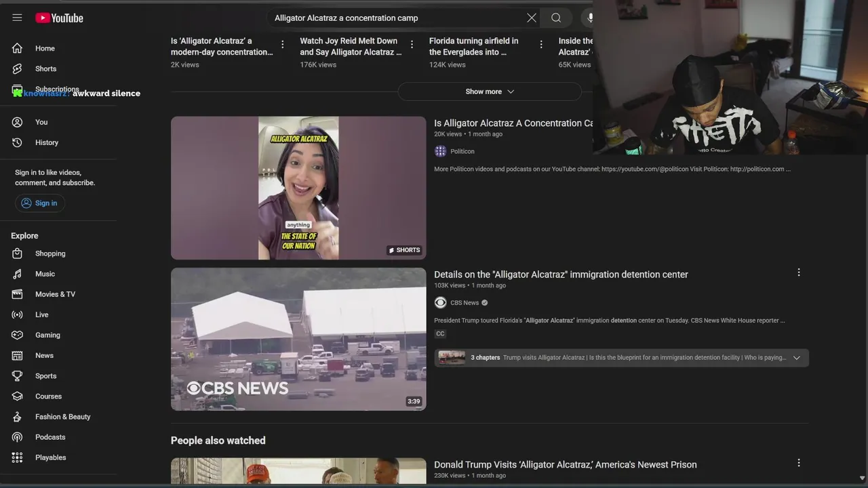Open 'Donald Trump Visits Alligator Alcatraz' video
Viewport: 868px width, 488px height.
coord(565,465)
